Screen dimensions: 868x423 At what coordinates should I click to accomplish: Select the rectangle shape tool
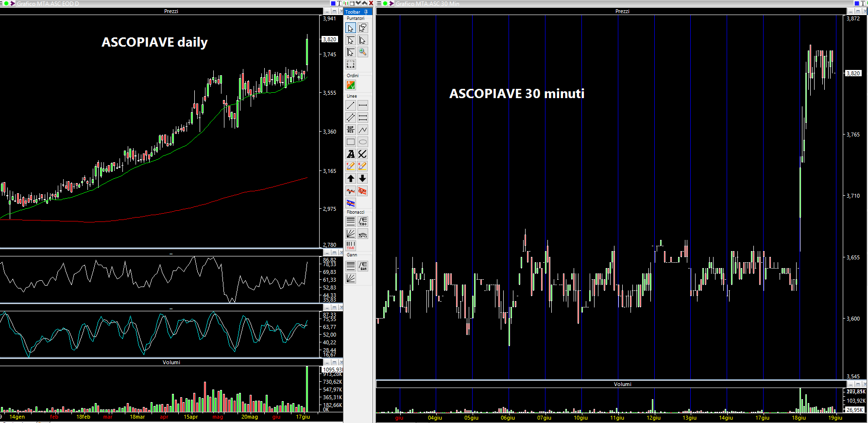[x=351, y=142]
